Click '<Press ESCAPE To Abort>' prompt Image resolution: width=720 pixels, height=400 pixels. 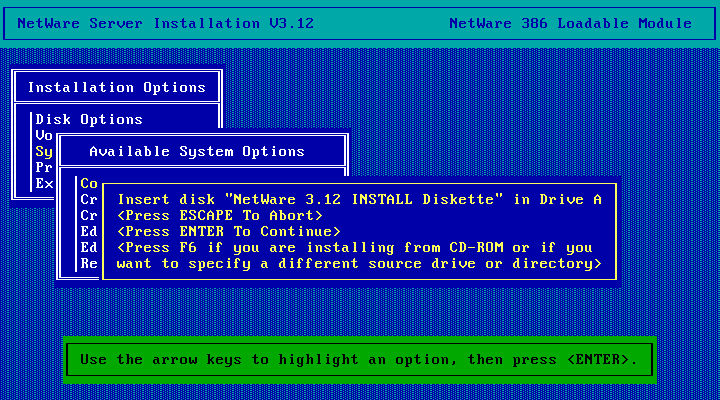coord(220,216)
